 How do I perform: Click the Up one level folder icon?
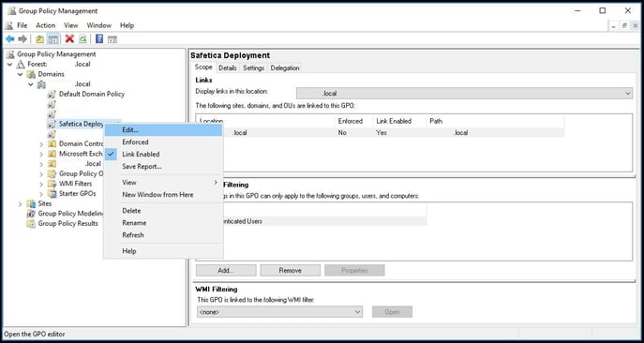pos(39,39)
